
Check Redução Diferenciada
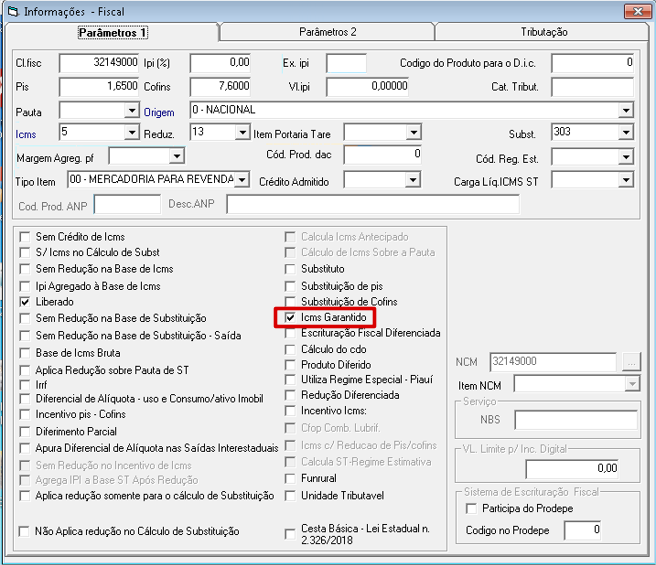290,395
